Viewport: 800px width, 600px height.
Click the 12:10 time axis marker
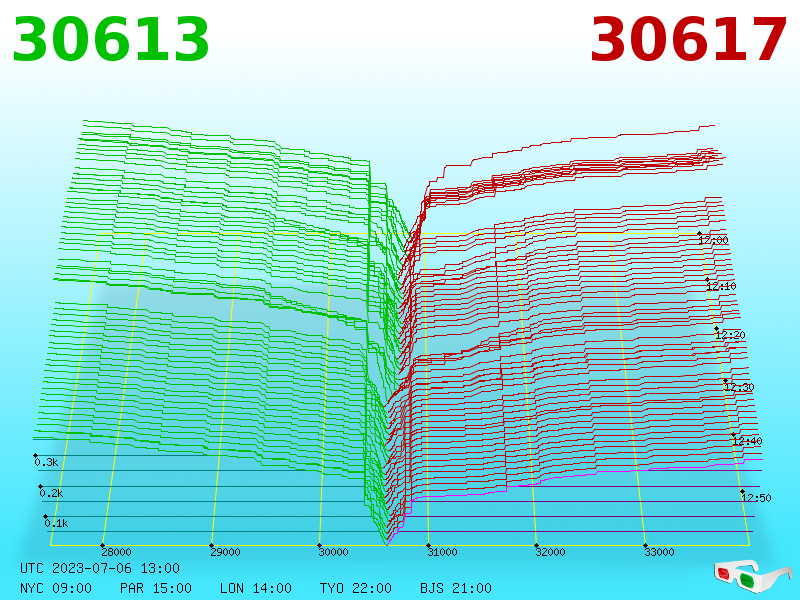pos(721,286)
